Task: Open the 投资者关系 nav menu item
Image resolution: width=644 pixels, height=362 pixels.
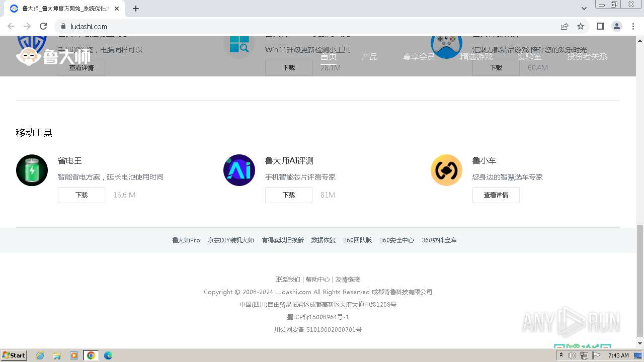Action: pos(587,57)
